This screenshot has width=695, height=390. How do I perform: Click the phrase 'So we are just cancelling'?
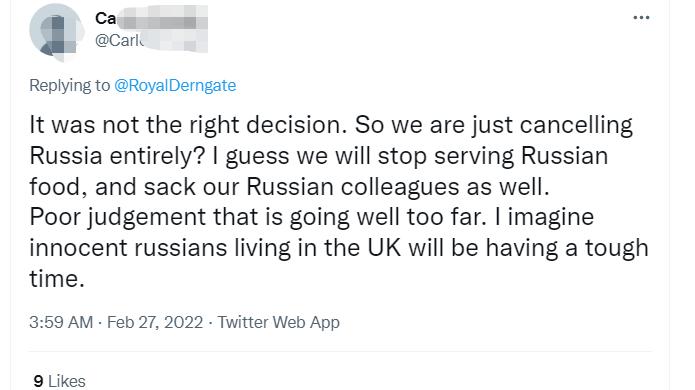tap(493, 125)
